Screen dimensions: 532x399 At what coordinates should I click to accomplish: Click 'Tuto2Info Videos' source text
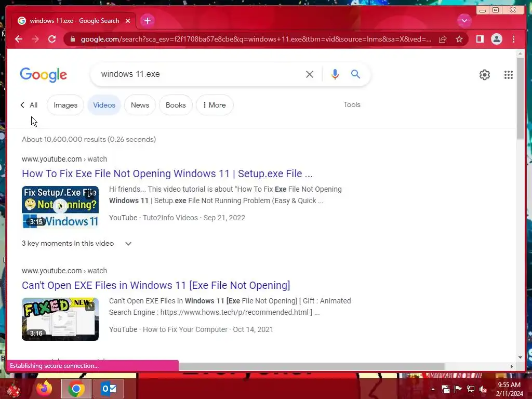[x=170, y=218]
